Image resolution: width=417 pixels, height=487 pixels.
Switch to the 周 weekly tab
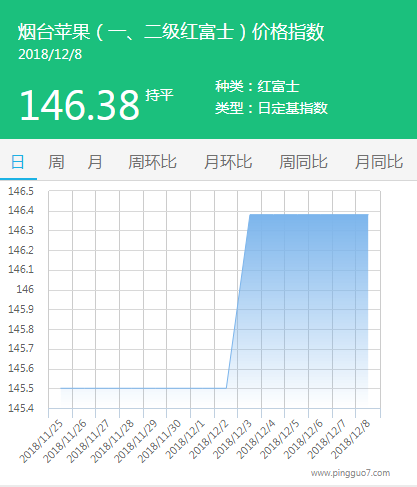tap(56, 162)
